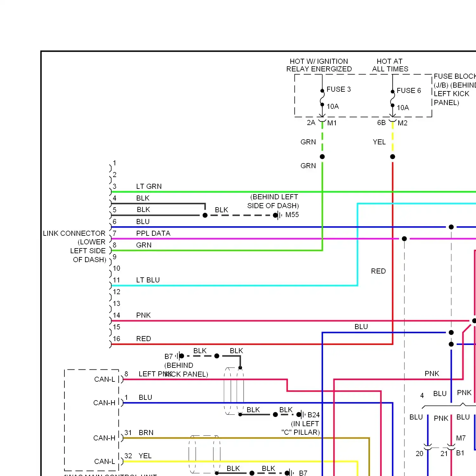Click the CAN-H label at pin 1

[x=104, y=403]
